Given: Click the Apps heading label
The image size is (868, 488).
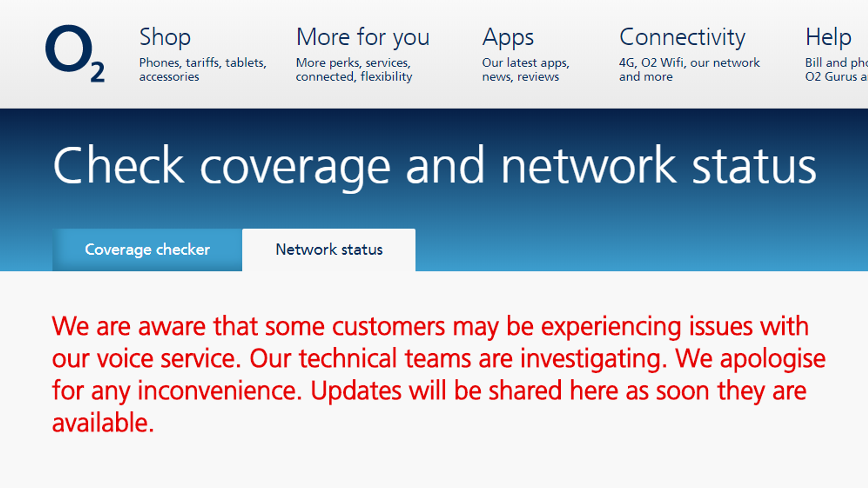Looking at the screenshot, I should 508,37.
